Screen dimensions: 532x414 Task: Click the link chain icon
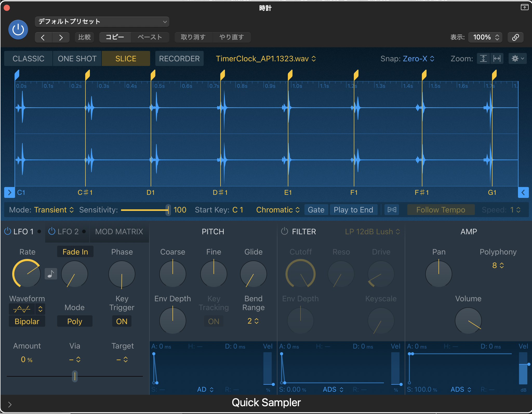[x=516, y=37]
